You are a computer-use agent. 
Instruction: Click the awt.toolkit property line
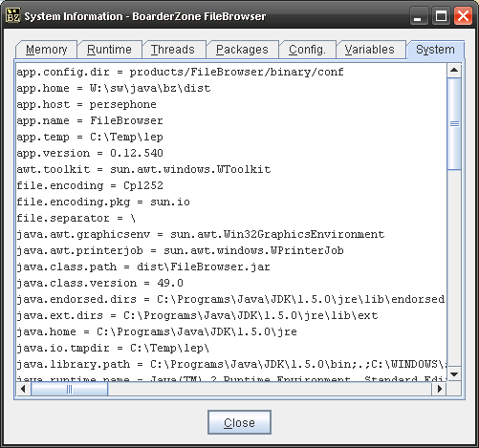pos(143,169)
